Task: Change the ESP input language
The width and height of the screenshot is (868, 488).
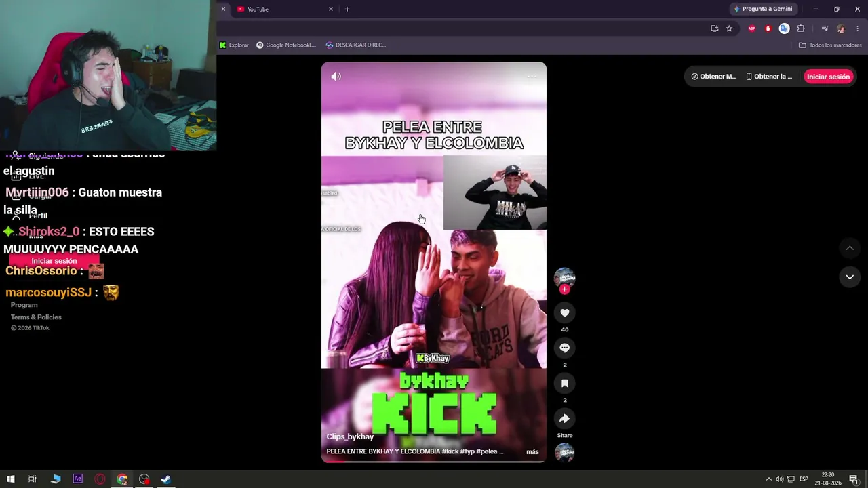Action: 804,479
